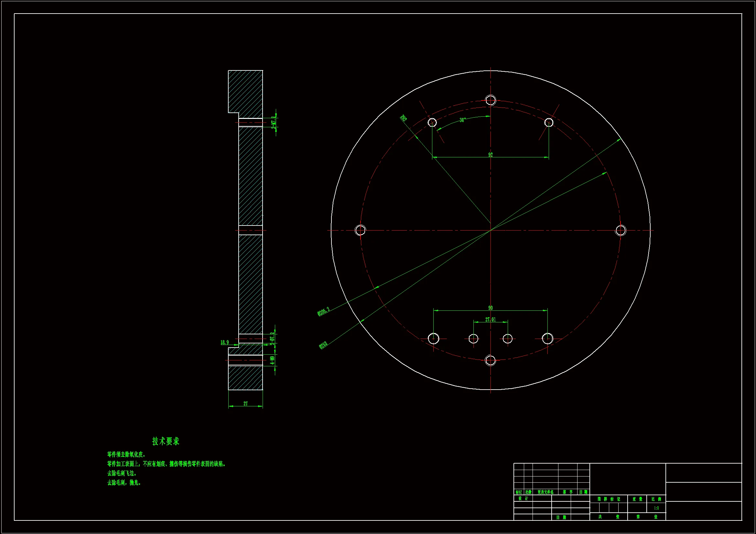Click the leftmost hole on horizontal centerline
The height and width of the screenshot is (534, 756).
coord(360,230)
